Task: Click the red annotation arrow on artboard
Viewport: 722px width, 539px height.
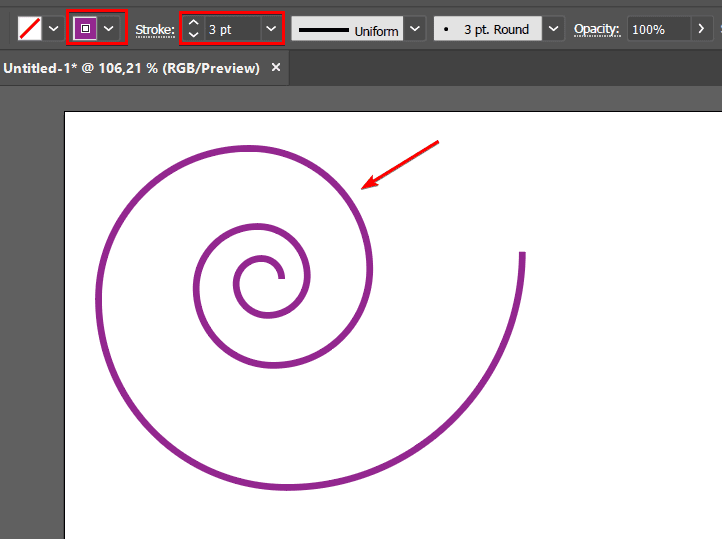Action: [402, 163]
